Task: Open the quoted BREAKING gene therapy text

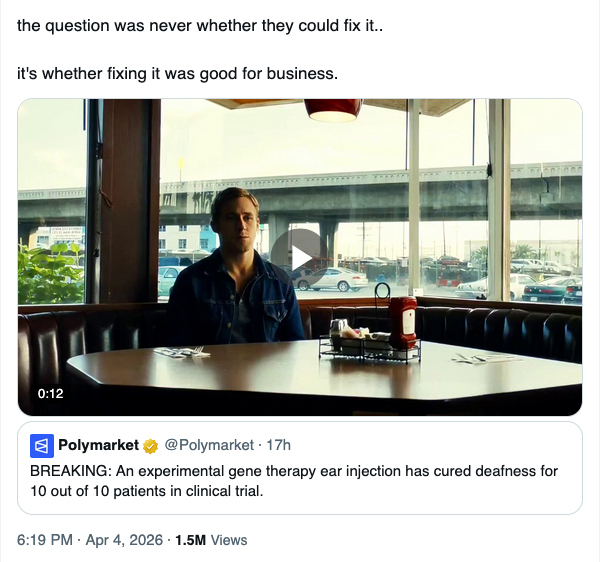Action: [x=294, y=470]
